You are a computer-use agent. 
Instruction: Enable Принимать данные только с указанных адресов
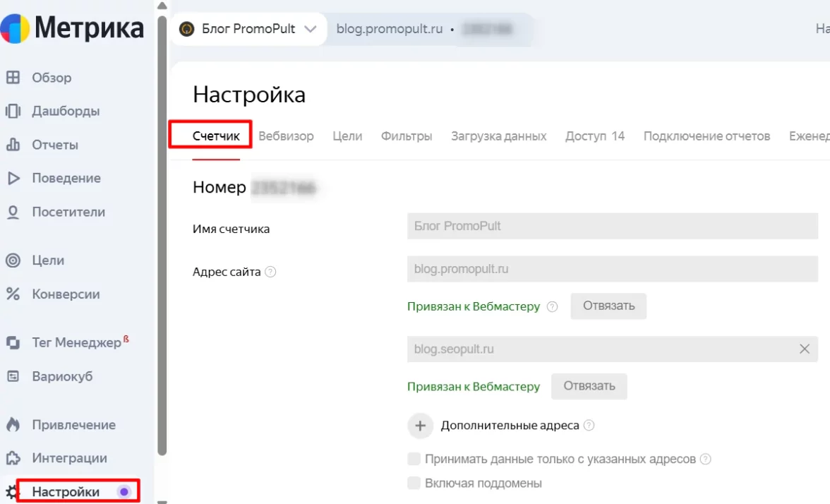point(414,459)
